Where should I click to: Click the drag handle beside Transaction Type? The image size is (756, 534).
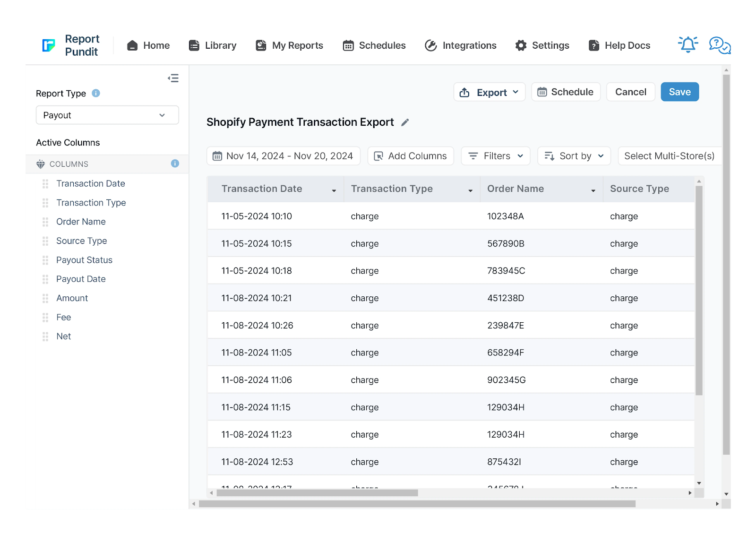pyautogui.click(x=45, y=203)
